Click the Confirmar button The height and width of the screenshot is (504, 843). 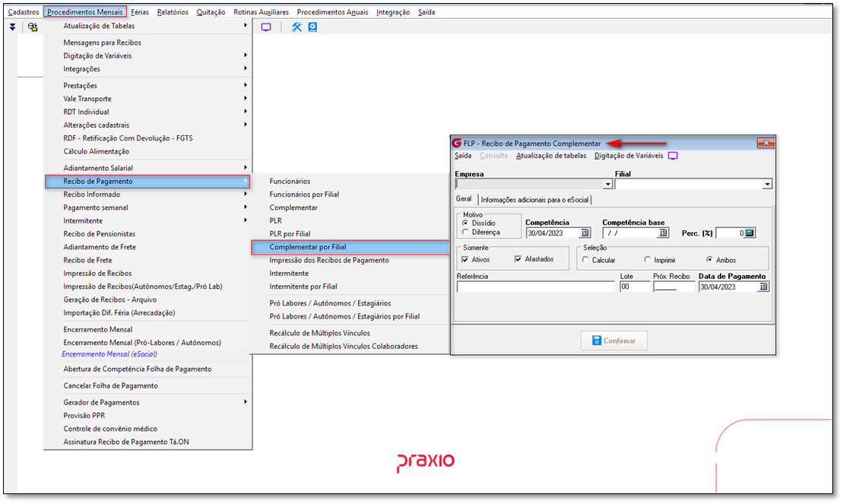[x=614, y=341]
